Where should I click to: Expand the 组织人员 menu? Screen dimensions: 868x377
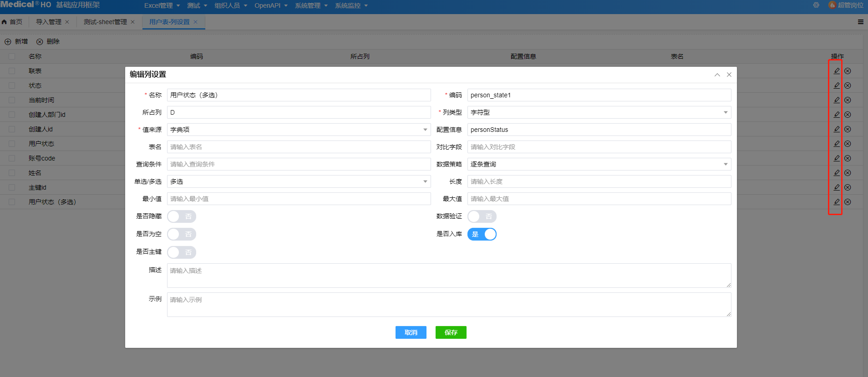(231, 5)
